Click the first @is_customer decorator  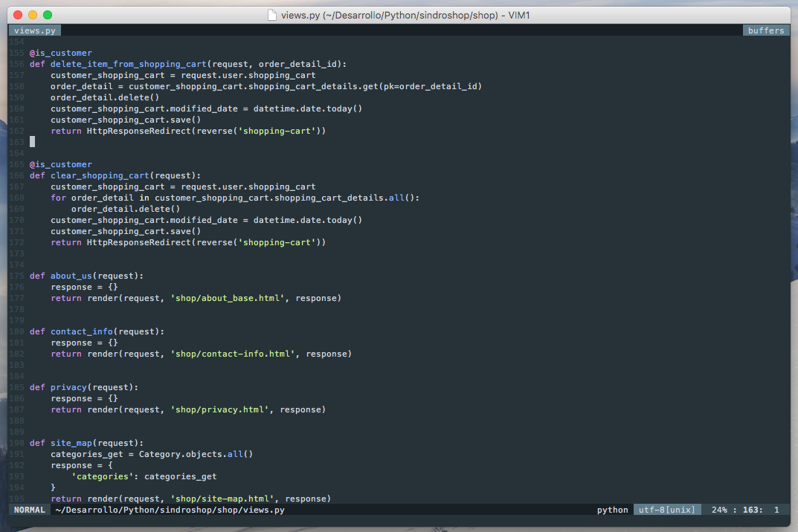click(60, 53)
